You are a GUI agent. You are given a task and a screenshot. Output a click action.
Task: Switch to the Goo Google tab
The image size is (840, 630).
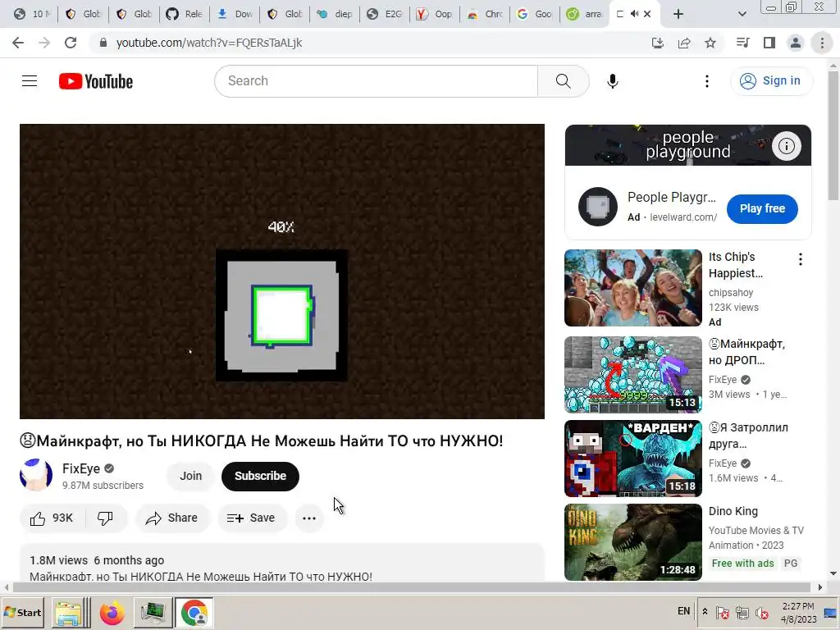535,14
